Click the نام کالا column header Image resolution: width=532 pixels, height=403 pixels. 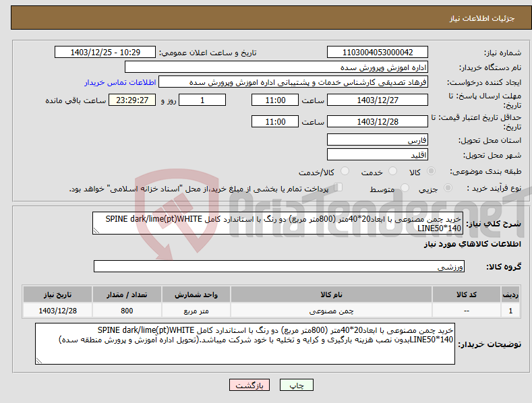(x=331, y=294)
